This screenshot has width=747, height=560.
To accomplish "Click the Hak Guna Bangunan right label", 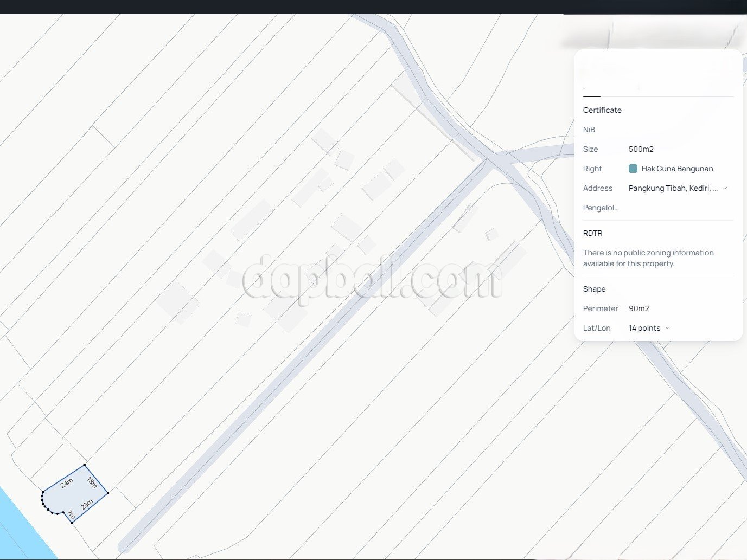I will click(x=677, y=169).
